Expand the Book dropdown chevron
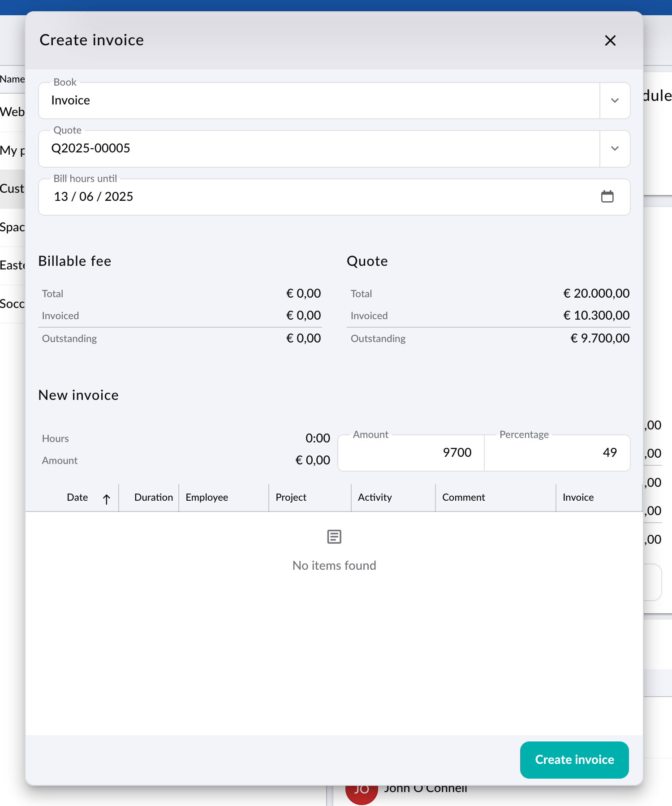The height and width of the screenshot is (806, 672). [x=615, y=100]
